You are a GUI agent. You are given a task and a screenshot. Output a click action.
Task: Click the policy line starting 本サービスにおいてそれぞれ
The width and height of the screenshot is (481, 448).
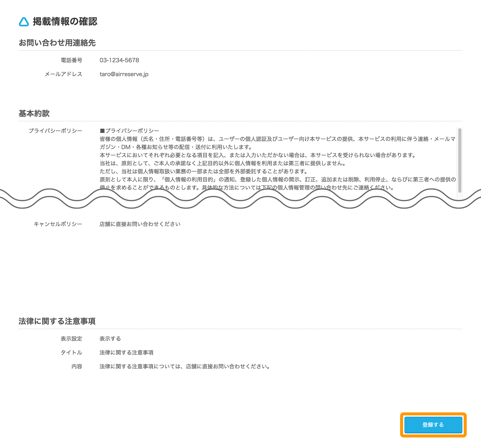pos(258,155)
